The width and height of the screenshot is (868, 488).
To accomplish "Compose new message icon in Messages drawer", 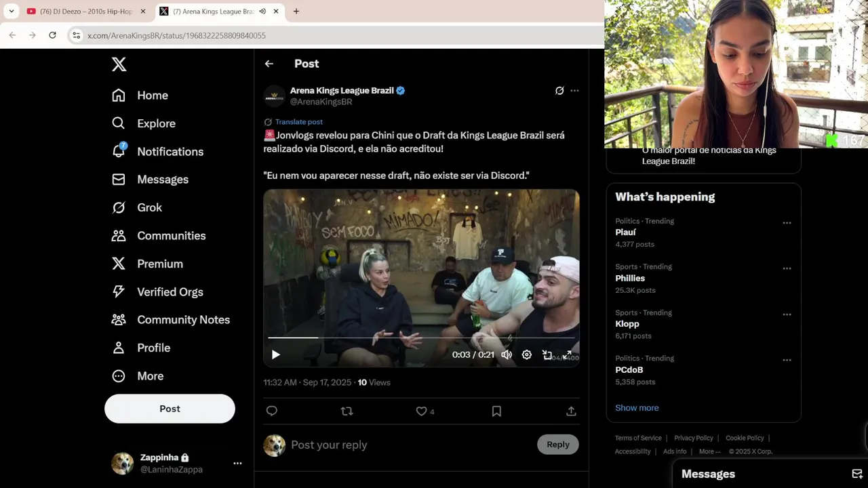I will click(856, 474).
